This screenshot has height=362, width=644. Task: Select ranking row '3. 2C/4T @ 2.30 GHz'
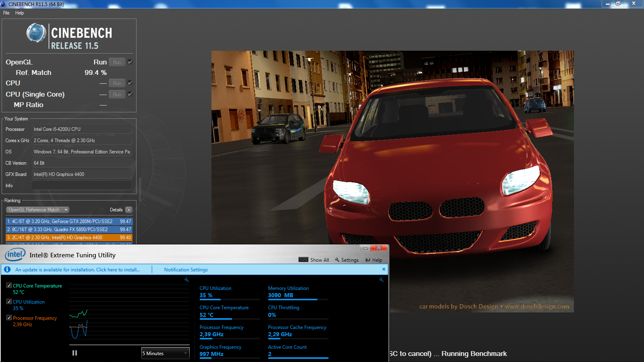69,238
